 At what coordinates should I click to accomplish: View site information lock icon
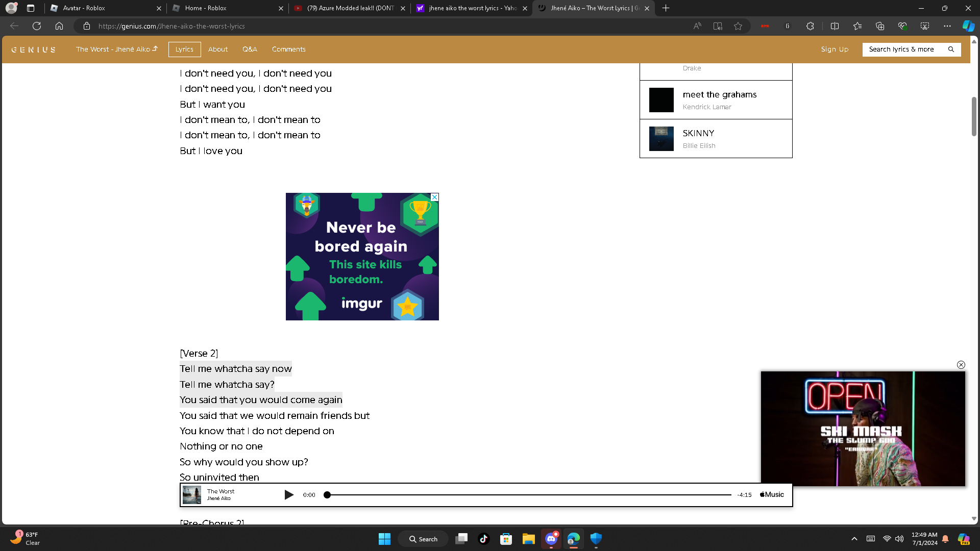[x=87, y=26]
